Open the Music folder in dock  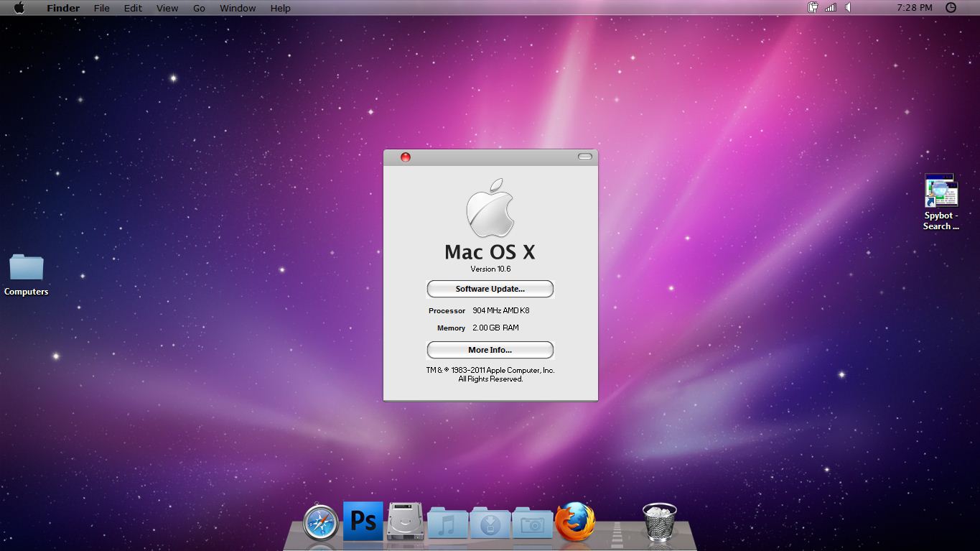(x=447, y=523)
